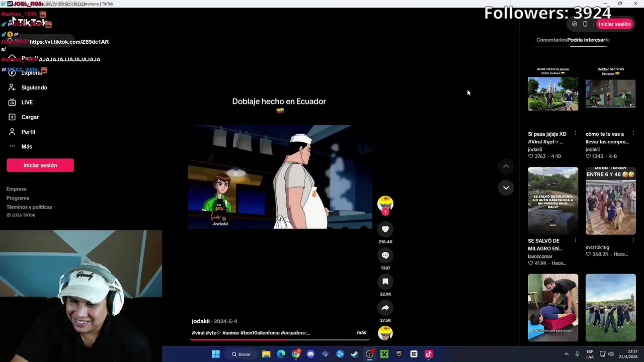Seek using the video progress bar
Image resolution: width=644 pixels, height=362 pixels.
280,340
